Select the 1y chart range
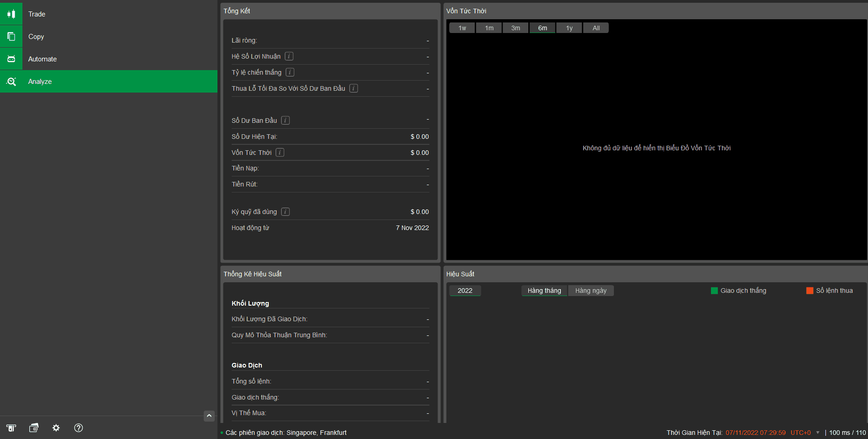 569,28
